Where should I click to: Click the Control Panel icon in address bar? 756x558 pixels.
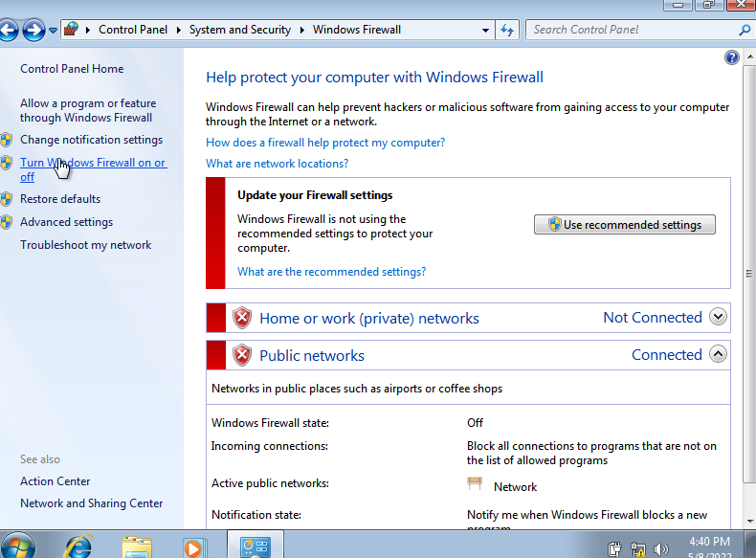[x=71, y=30]
